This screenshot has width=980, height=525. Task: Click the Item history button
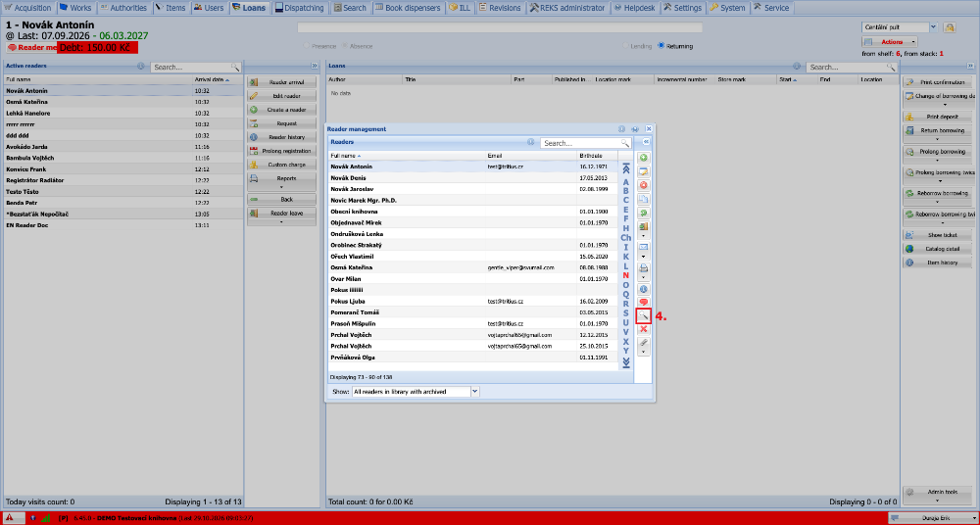pyautogui.click(x=938, y=262)
